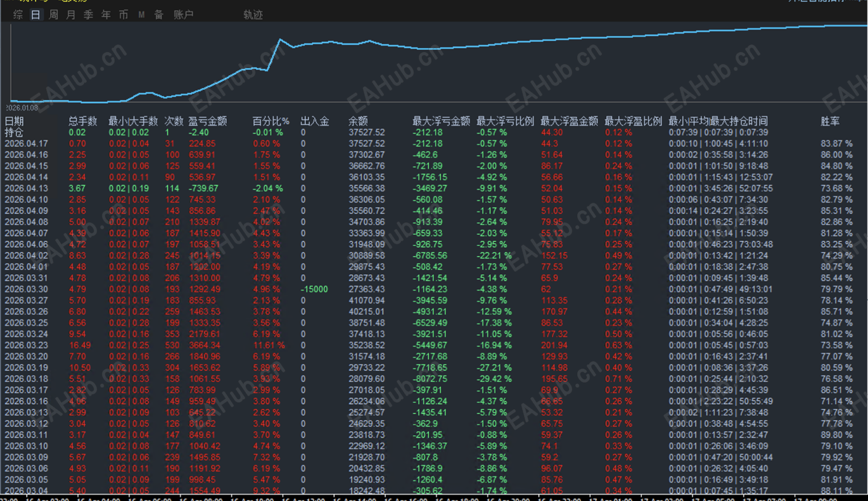Select the 日 daily tab

36,15
